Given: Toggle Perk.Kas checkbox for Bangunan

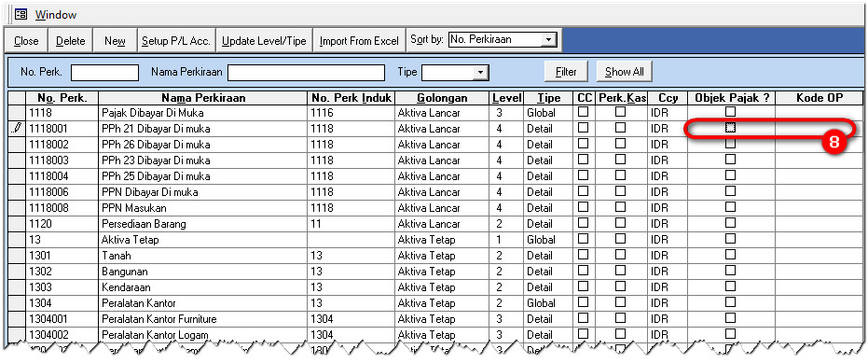Looking at the screenshot, I should [621, 271].
